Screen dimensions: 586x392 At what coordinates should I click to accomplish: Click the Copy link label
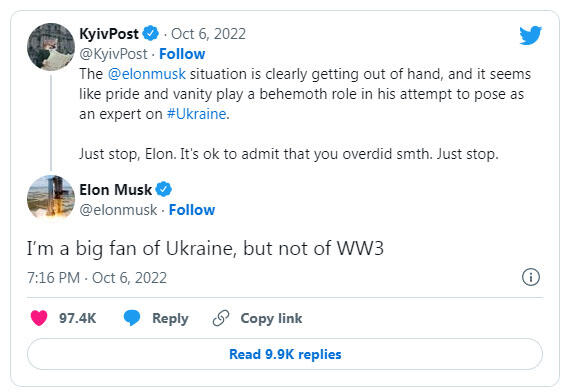[x=271, y=318]
